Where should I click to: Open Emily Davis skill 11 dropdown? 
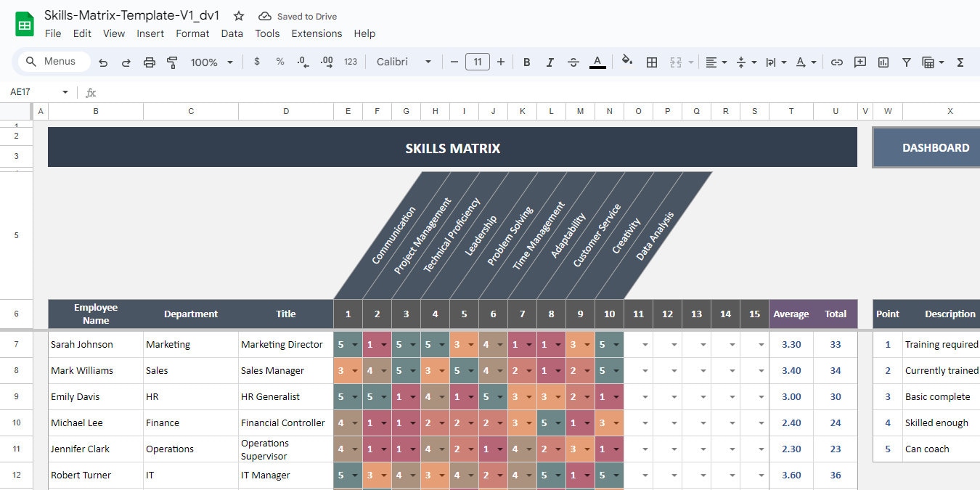[645, 397]
